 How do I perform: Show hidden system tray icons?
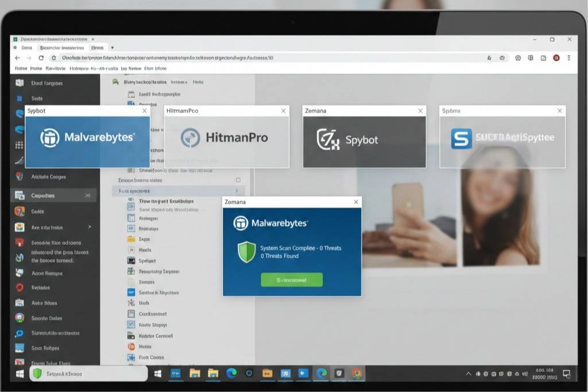[x=467, y=374]
